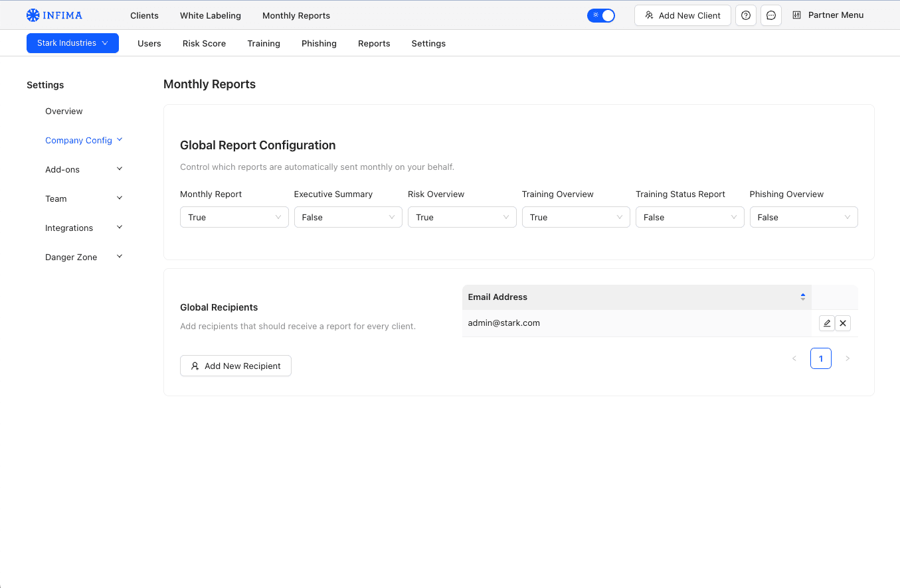Screen dimensions: 900x588
Task: Go to White Labeling in top menu
Action: (211, 15)
